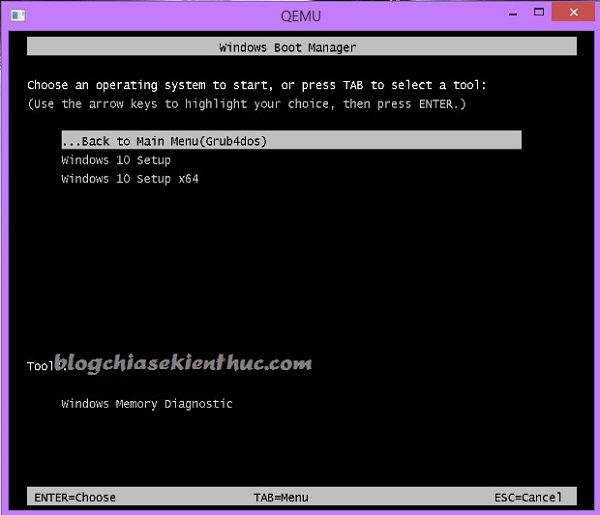Close the QEMU window
This screenshot has height=515, width=600.
coord(573,12)
